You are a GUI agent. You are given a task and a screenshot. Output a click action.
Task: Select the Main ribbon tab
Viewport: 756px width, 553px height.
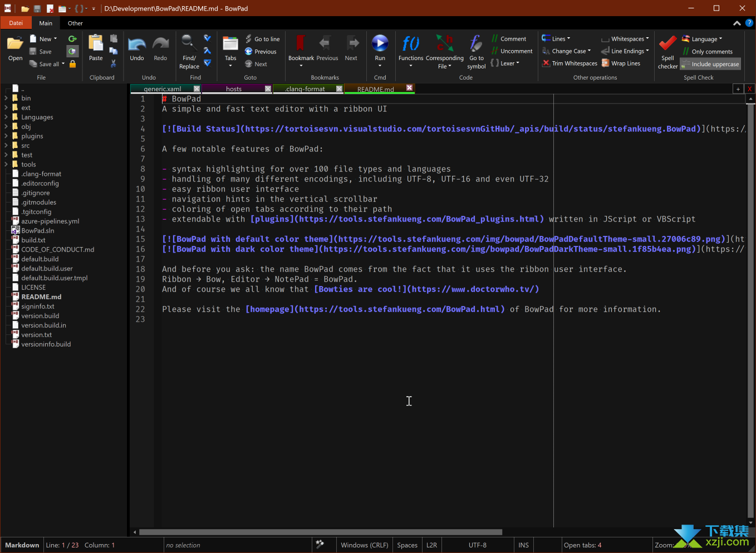(x=46, y=23)
